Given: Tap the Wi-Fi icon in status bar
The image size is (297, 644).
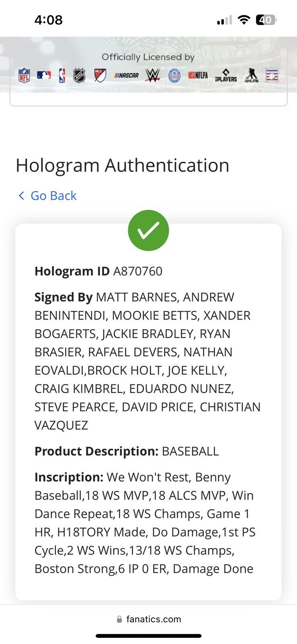Looking at the screenshot, I should [244, 20].
